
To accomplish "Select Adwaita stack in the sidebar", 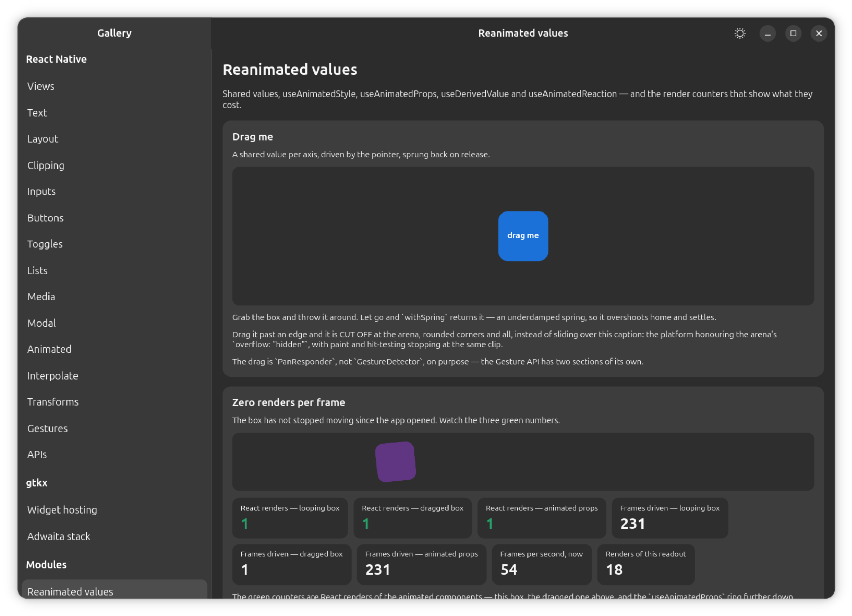I will (115, 536).
